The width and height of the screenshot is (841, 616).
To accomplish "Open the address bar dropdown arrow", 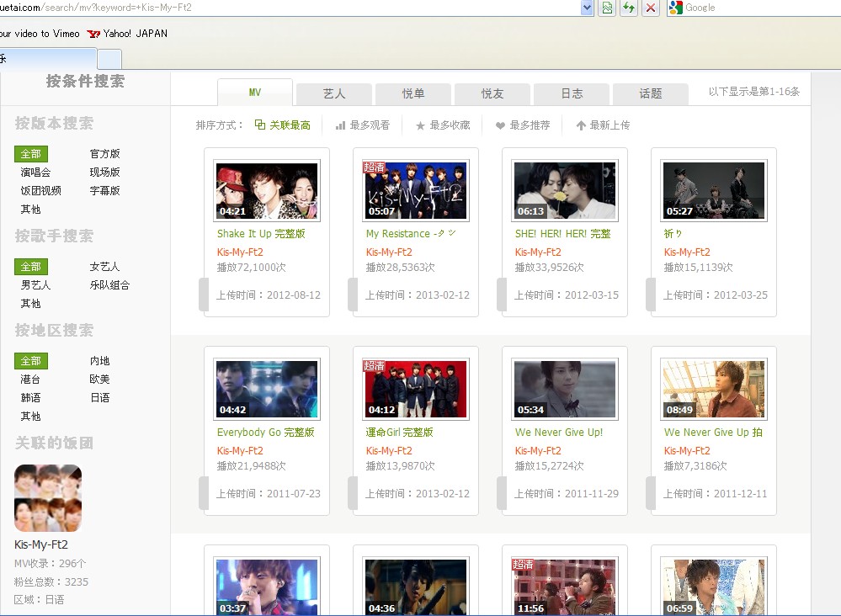I will point(588,8).
